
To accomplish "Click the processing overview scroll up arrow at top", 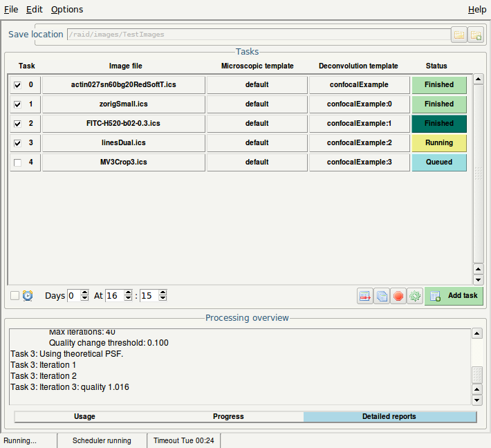I will pyautogui.click(x=477, y=333).
